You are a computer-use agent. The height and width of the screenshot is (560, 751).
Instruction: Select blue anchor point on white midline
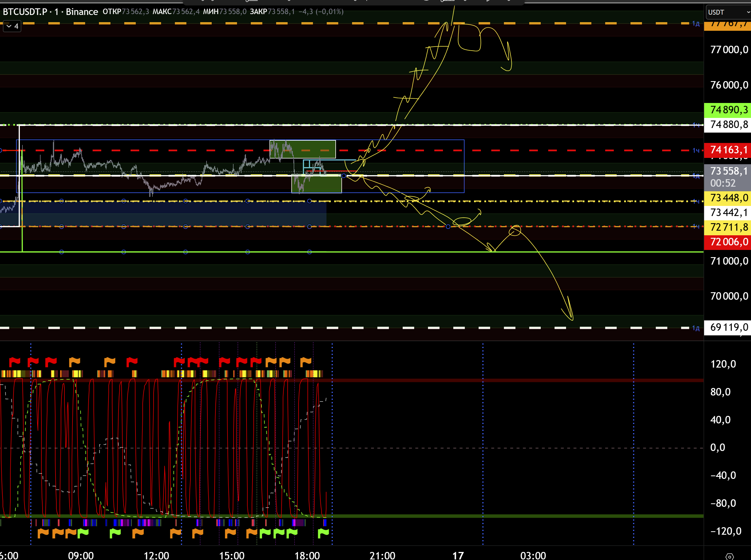[344, 175]
